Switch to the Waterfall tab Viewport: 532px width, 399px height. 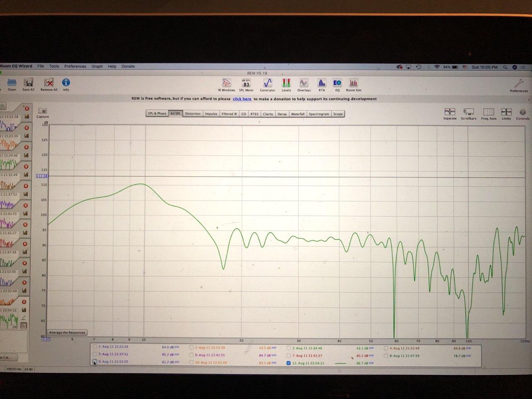click(x=298, y=114)
